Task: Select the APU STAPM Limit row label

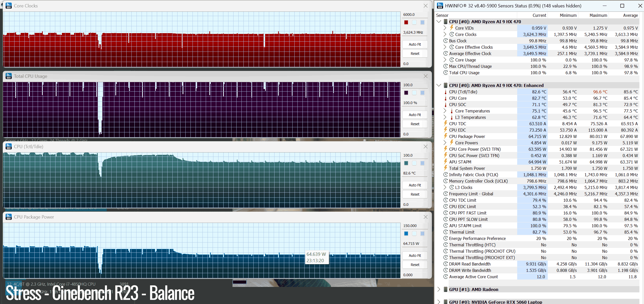Action: coord(465,226)
